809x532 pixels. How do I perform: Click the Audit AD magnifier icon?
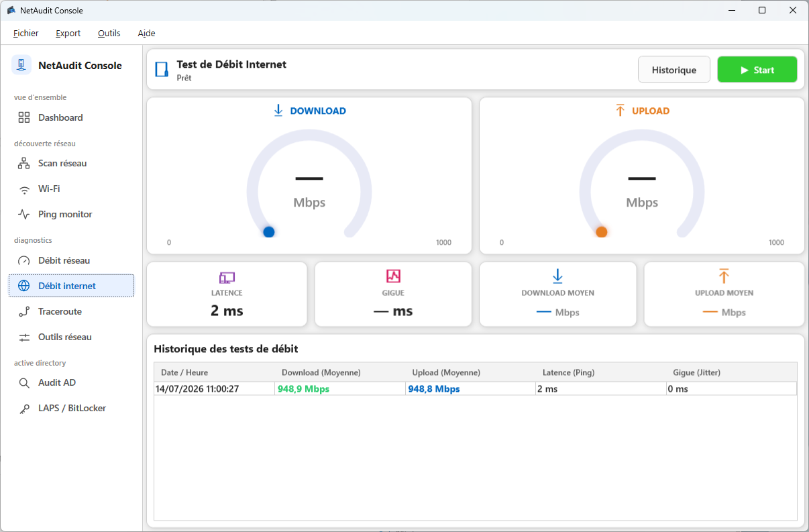(x=24, y=383)
